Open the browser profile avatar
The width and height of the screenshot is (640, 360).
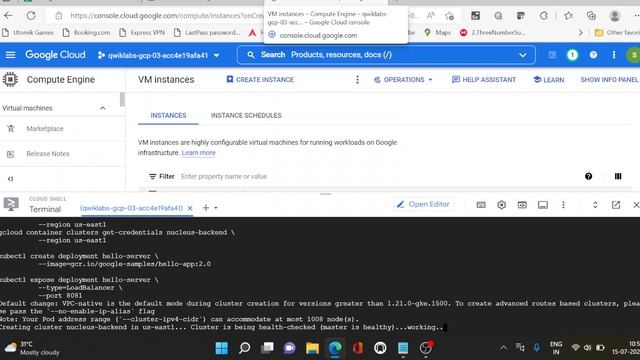point(615,16)
